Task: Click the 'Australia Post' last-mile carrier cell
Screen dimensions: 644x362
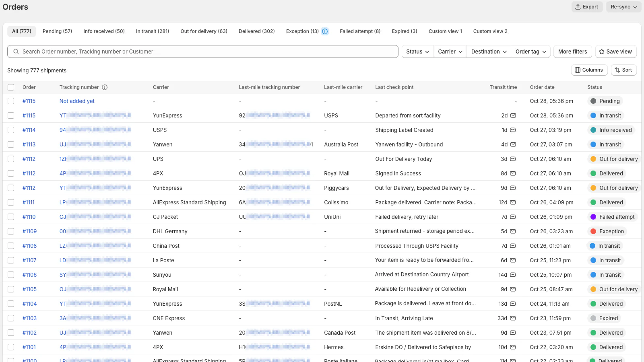Action: pyautogui.click(x=341, y=144)
